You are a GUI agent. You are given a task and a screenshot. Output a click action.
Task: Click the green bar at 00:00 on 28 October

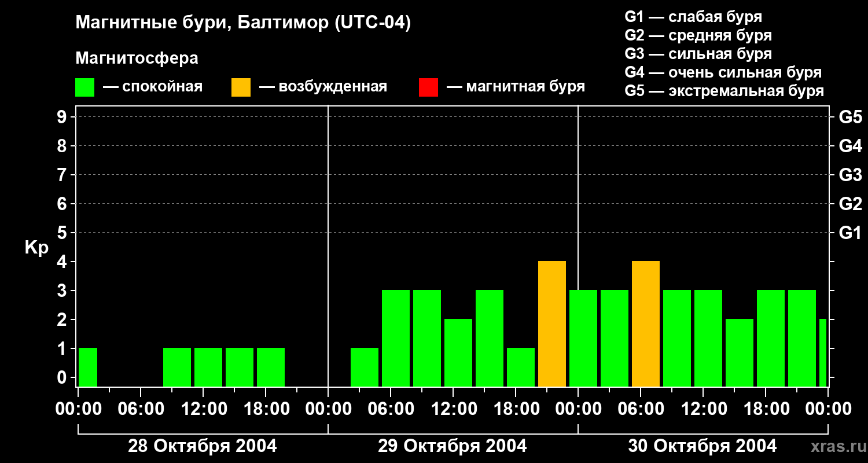[x=88, y=368]
